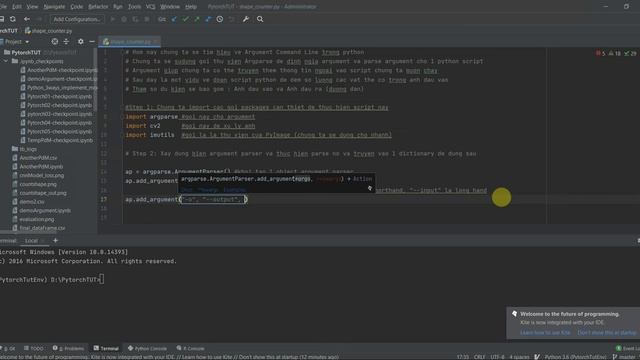Select AnotherPdM.csv in the project tree
The height and width of the screenshot is (360, 640).
click(35, 158)
